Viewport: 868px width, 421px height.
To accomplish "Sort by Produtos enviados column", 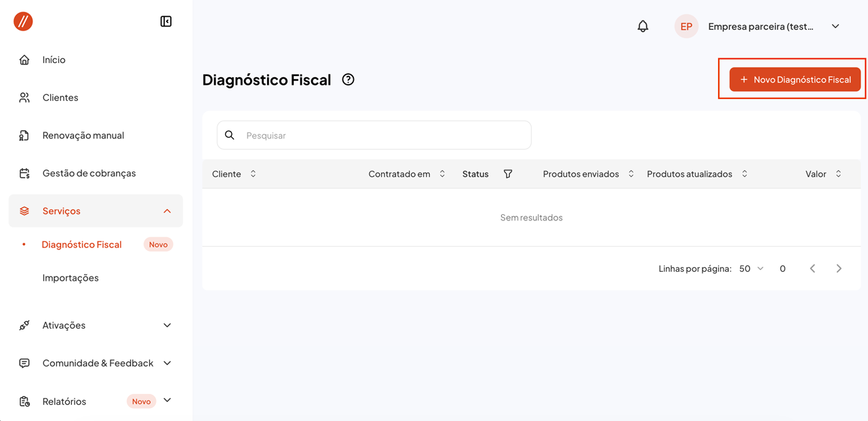I will 631,174.
